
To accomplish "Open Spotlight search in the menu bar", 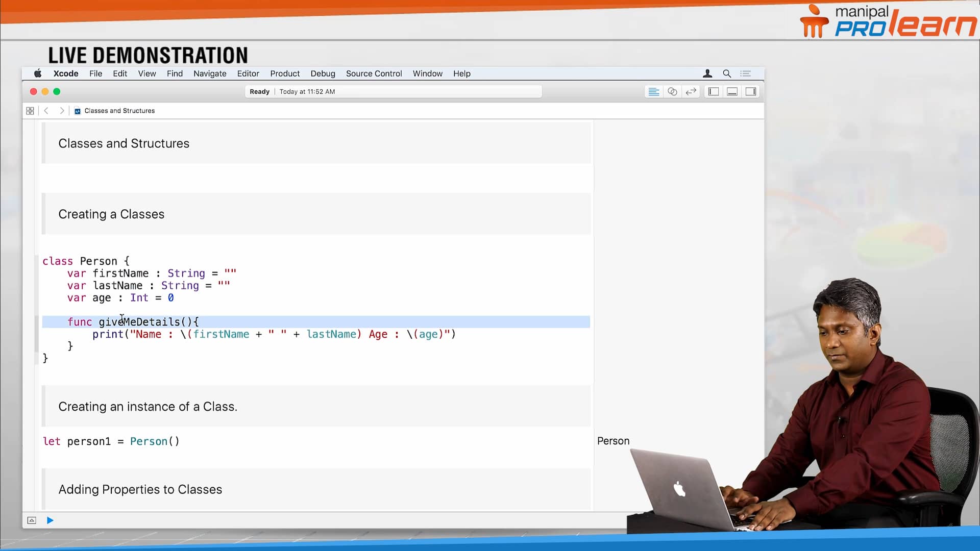I will pos(727,73).
